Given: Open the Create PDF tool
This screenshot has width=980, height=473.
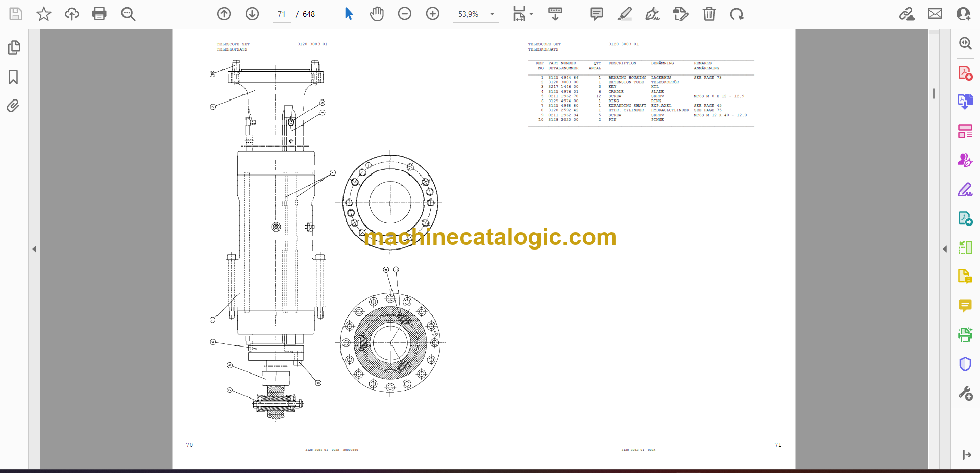Looking at the screenshot, I should click(965, 73).
